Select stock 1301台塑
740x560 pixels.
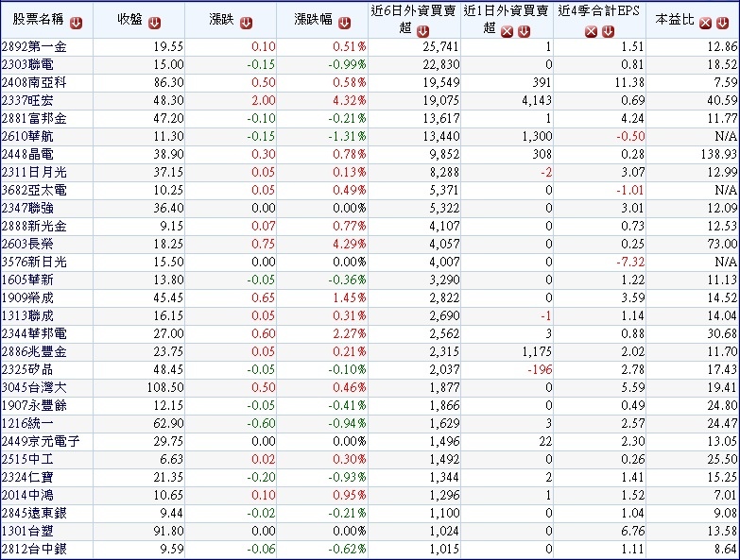click(27, 531)
